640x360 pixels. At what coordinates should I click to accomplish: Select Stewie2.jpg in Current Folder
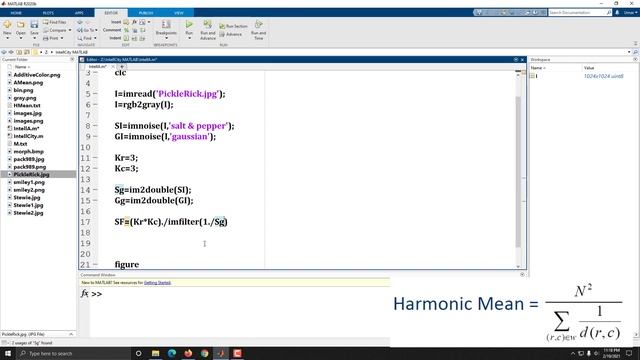tap(28, 213)
